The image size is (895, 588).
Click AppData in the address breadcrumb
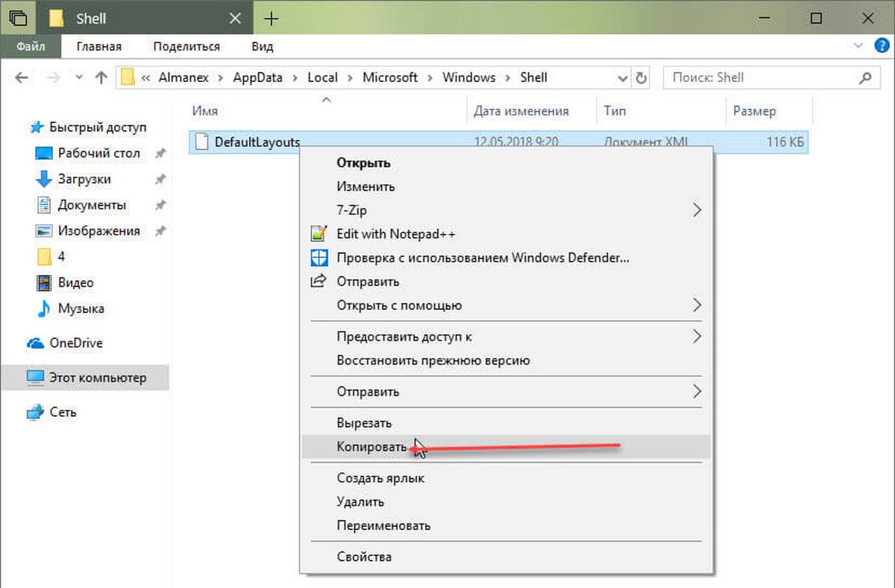click(x=258, y=78)
